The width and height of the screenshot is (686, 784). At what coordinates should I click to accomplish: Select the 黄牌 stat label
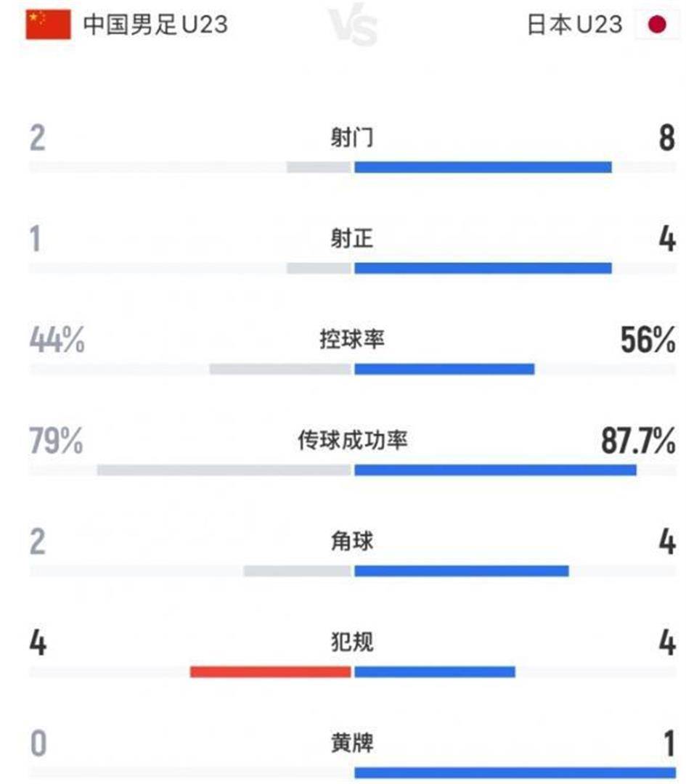(352, 743)
